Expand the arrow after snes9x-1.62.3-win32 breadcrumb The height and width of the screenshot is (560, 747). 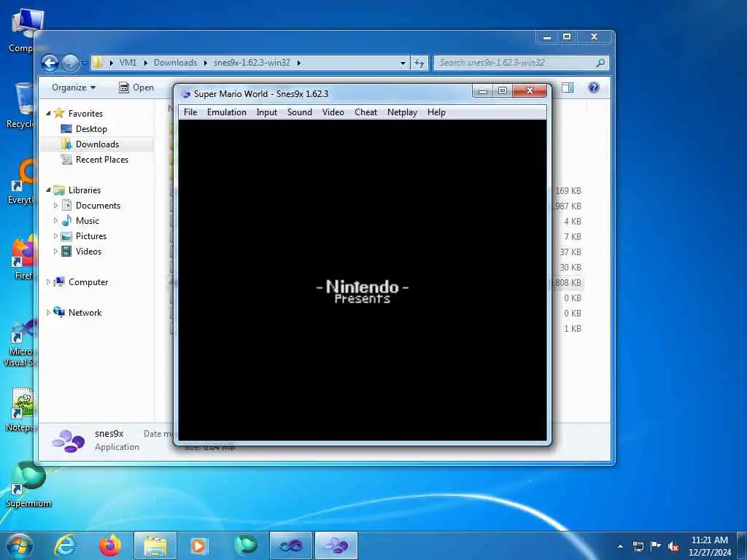point(298,63)
